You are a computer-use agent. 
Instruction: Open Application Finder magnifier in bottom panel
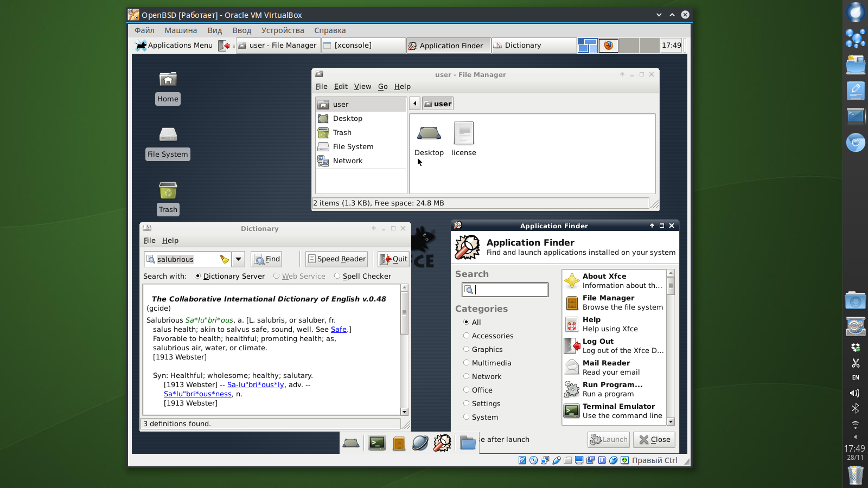click(442, 443)
